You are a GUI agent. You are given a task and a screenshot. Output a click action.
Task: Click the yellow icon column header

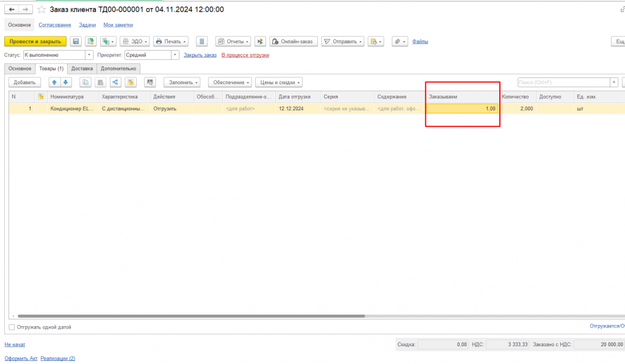click(41, 97)
